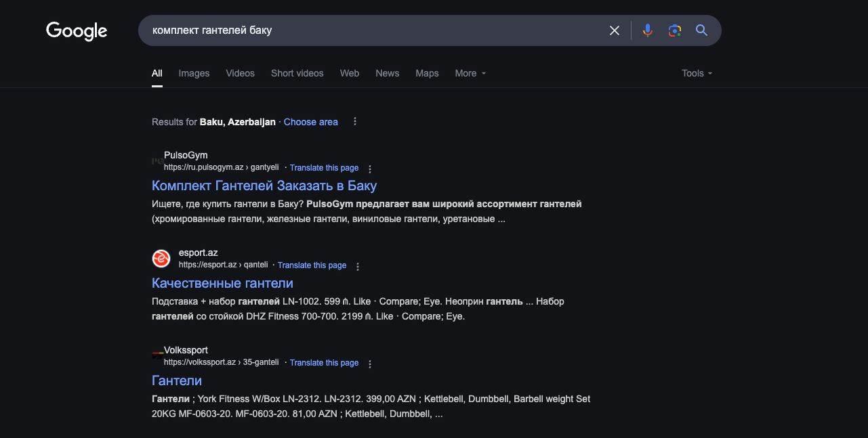Screen dimensions: 868x438
Task: Click the PulsoGym favicon
Action: 157,161
